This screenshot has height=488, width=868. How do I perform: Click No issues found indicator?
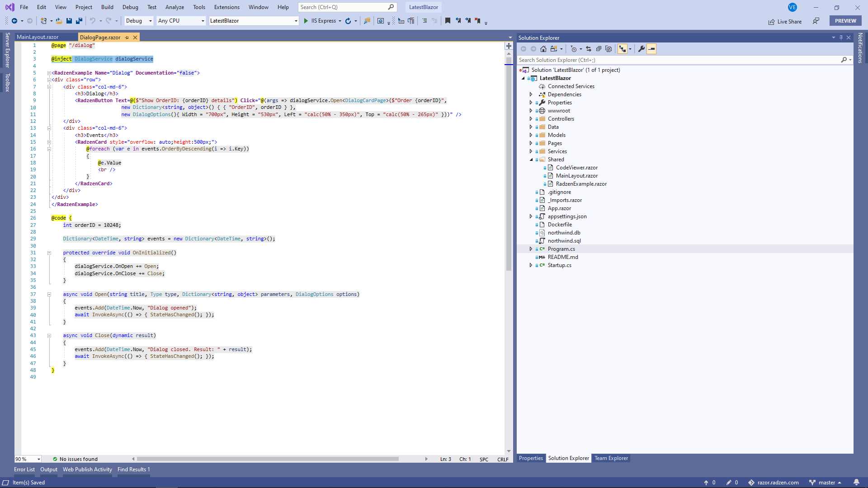[75, 459]
